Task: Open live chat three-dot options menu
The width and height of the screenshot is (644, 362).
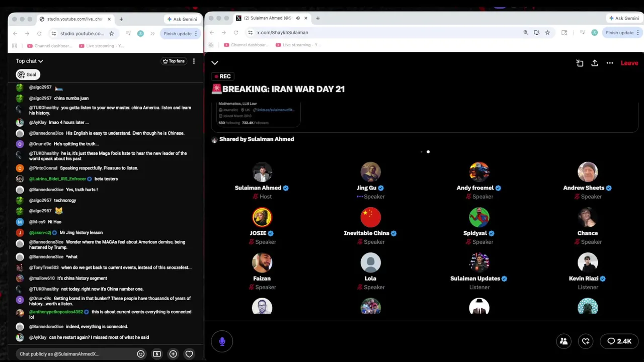Action: click(194, 61)
